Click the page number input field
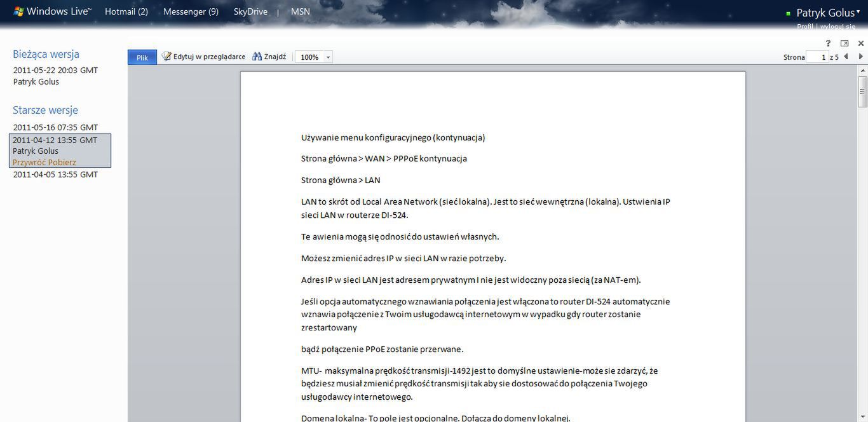The image size is (868, 422). click(817, 57)
